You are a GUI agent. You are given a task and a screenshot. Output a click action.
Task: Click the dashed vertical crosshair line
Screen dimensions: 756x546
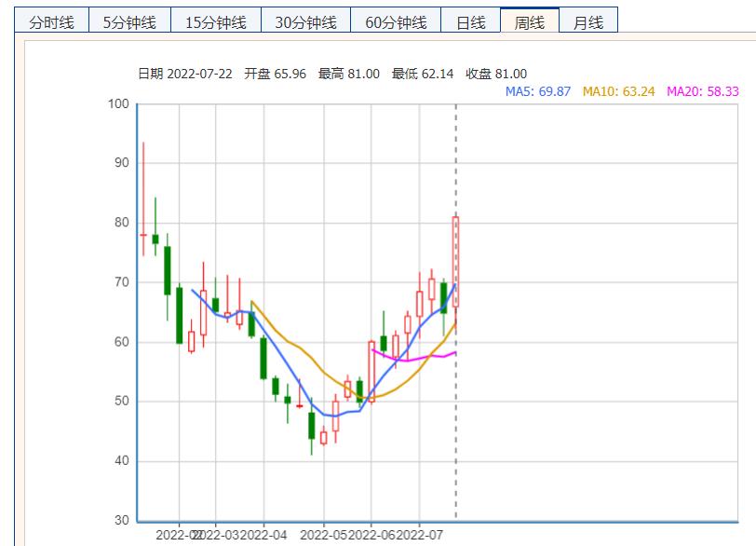click(x=456, y=419)
